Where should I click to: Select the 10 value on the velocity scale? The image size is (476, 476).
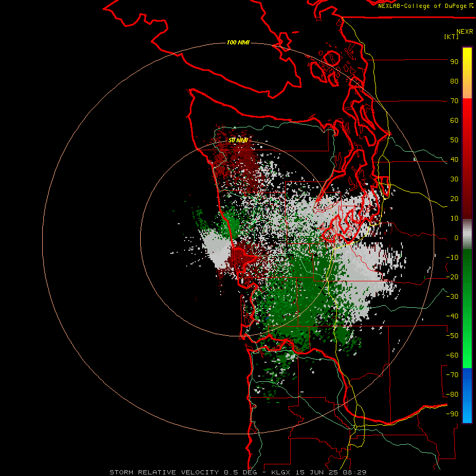pyautogui.click(x=454, y=218)
